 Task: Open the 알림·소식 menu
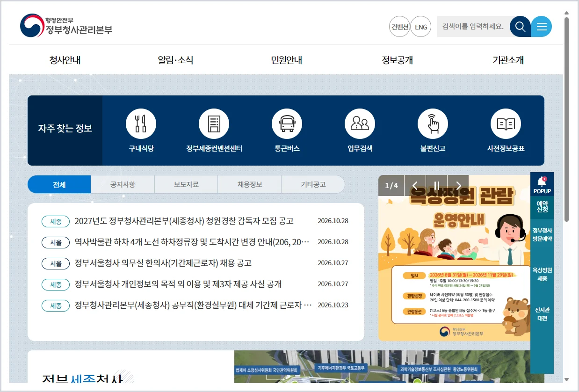pyautogui.click(x=175, y=60)
